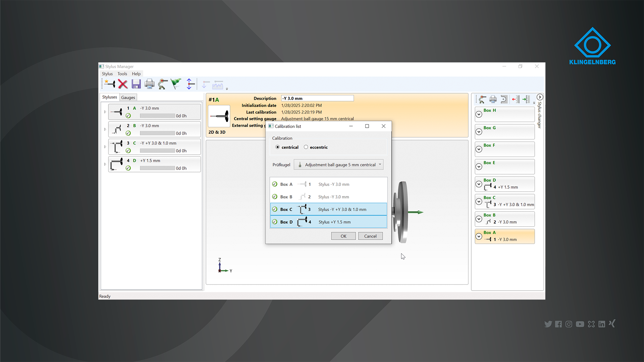The height and width of the screenshot is (362, 644).
Task: Expand Box C in Stylus changer
Action: pyautogui.click(x=479, y=201)
